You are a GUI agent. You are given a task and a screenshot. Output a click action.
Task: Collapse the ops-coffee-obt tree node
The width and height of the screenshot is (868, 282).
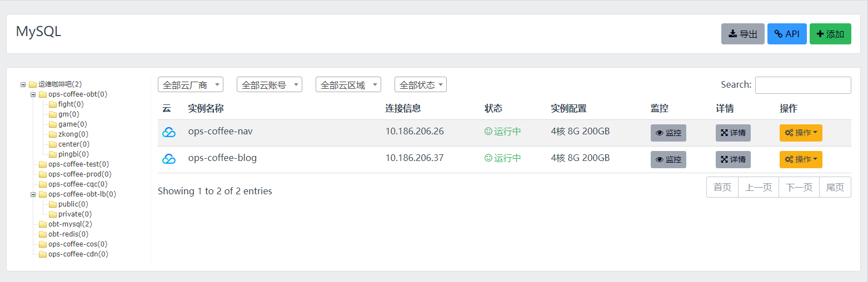tap(33, 94)
